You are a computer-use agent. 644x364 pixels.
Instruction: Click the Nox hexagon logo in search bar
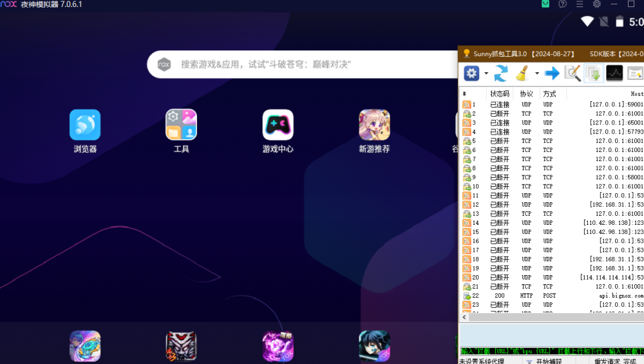click(164, 64)
